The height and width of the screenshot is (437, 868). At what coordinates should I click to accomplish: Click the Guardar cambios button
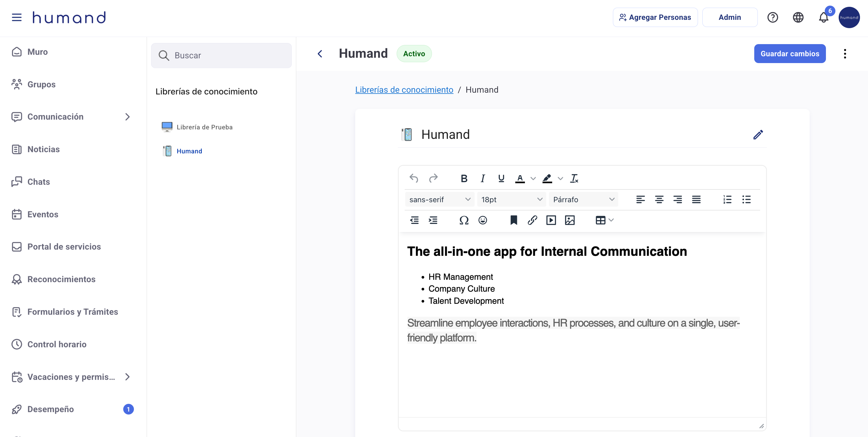pyautogui.click(x=789, y=54)
